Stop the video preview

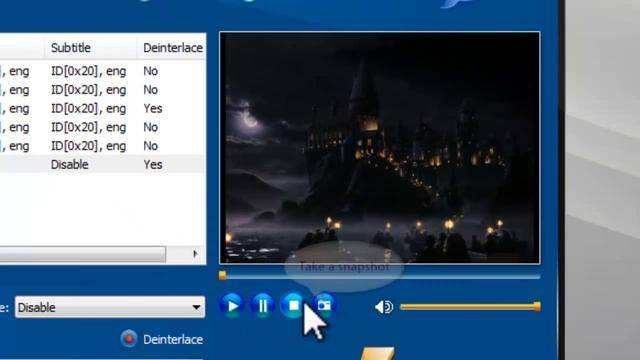(x=293, y=305)
